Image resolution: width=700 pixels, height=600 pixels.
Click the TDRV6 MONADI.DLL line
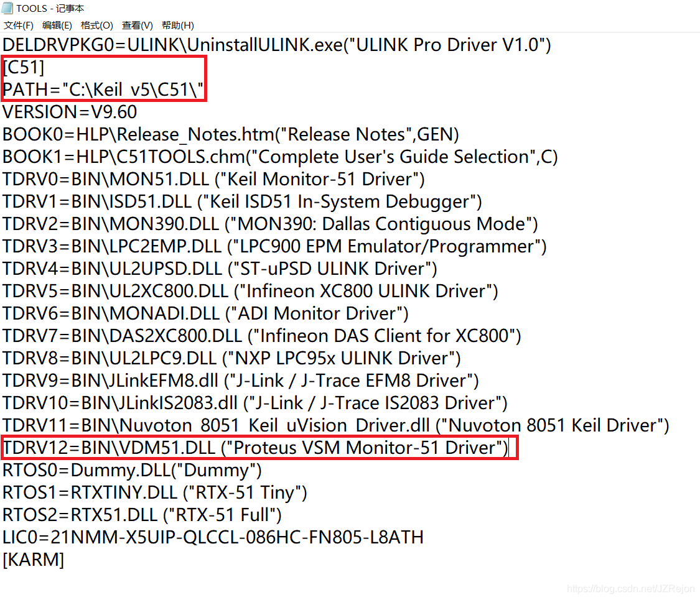coord(205,313)
